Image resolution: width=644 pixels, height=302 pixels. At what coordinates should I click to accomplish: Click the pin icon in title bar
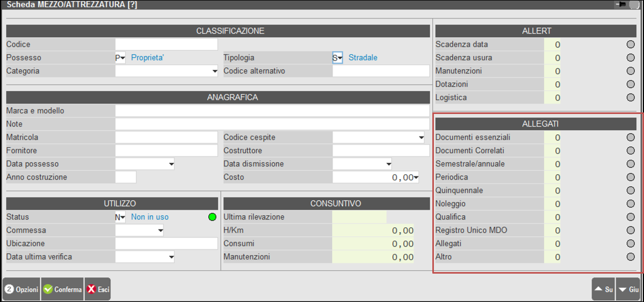[620, 5]
